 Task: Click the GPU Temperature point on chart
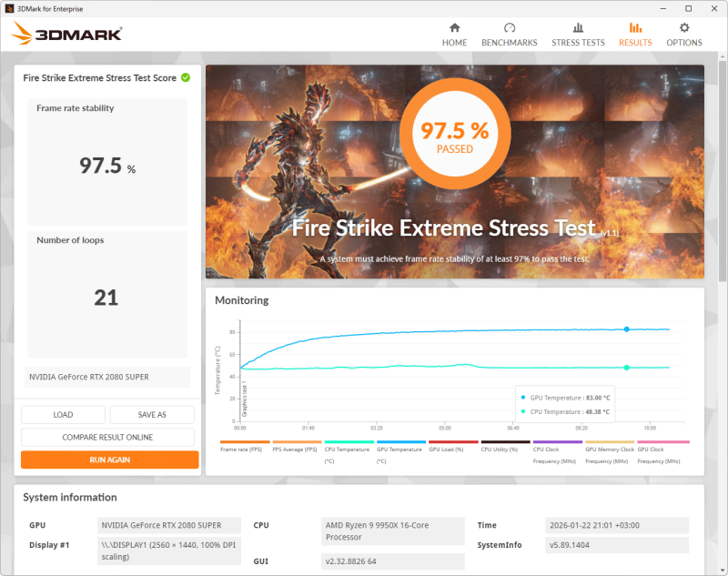pos(626,329)
